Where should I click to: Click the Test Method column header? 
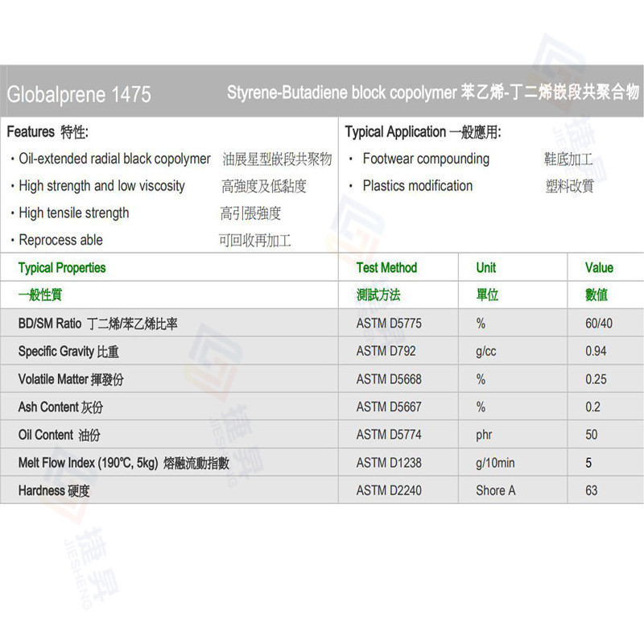pos(386,268)
